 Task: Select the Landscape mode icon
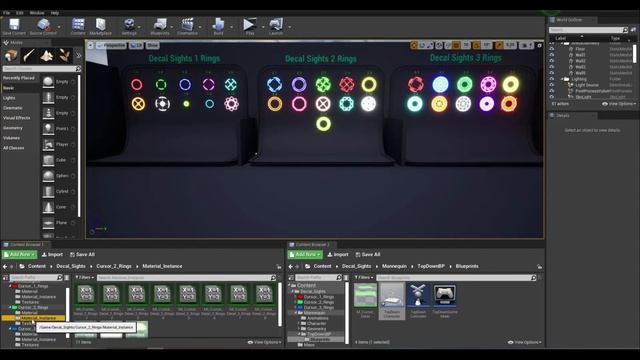pos(47,55)
